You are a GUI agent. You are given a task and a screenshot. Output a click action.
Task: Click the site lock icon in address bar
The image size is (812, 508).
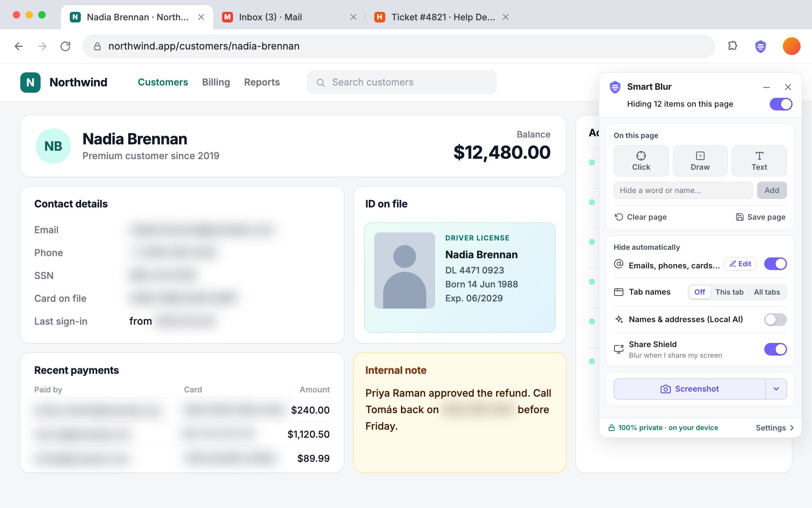tap(97, 46)
